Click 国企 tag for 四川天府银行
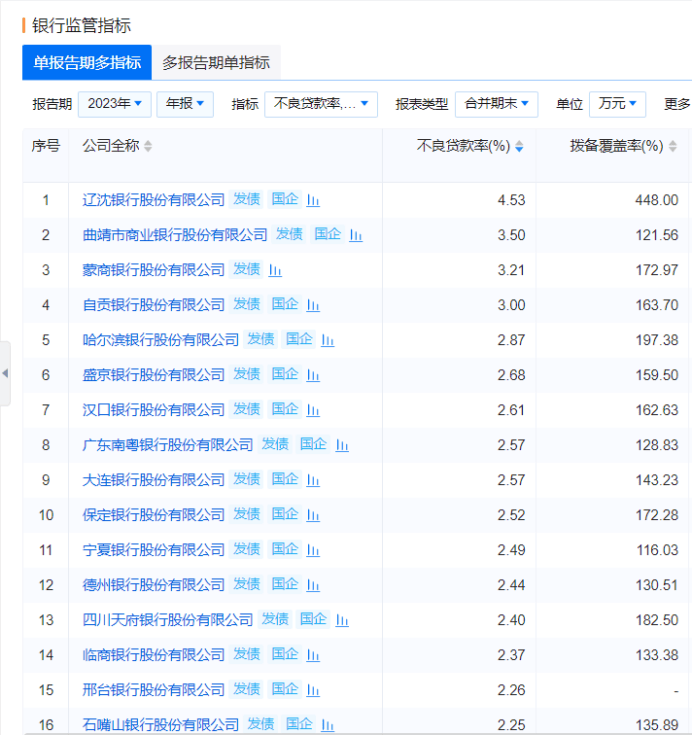The width and height of the screenshot is (693, 735). pos(313,619)
